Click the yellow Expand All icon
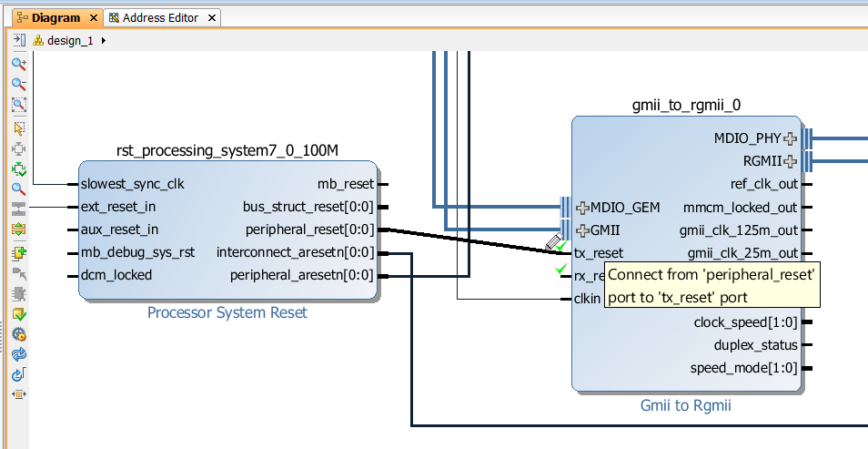 pyautogui.click(x=19, y=229)
